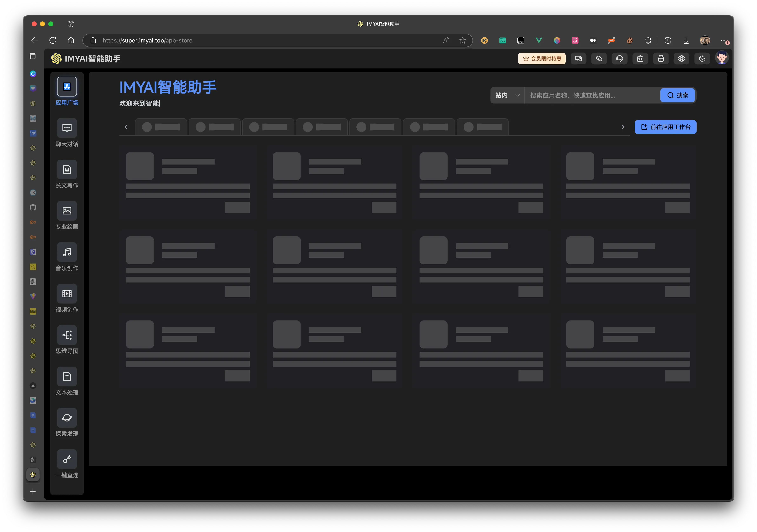Click the multi-device screen icon in header
The width and height of the screenshot is (757, 532).
point(578,59)
